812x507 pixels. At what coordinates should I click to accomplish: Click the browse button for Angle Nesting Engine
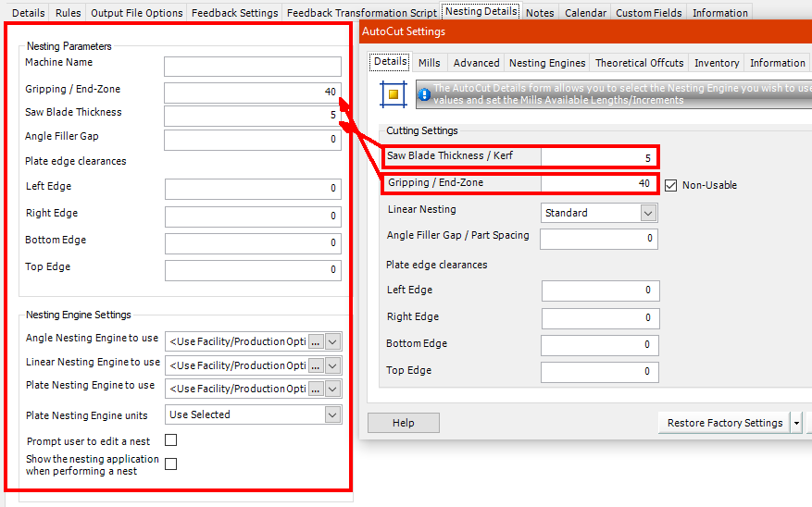click(316, 341)
